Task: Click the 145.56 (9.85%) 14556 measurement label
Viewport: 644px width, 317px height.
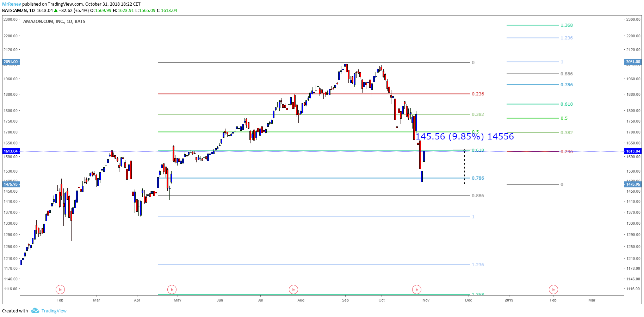Action: click(x=465, y=136)
